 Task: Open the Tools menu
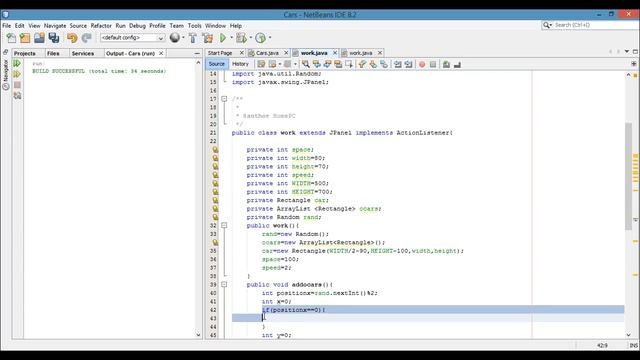(194, 26)
